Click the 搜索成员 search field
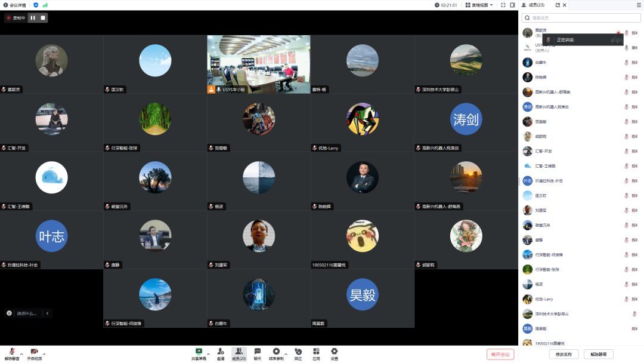This screenshot has width=644, height=363. (581, 18)
